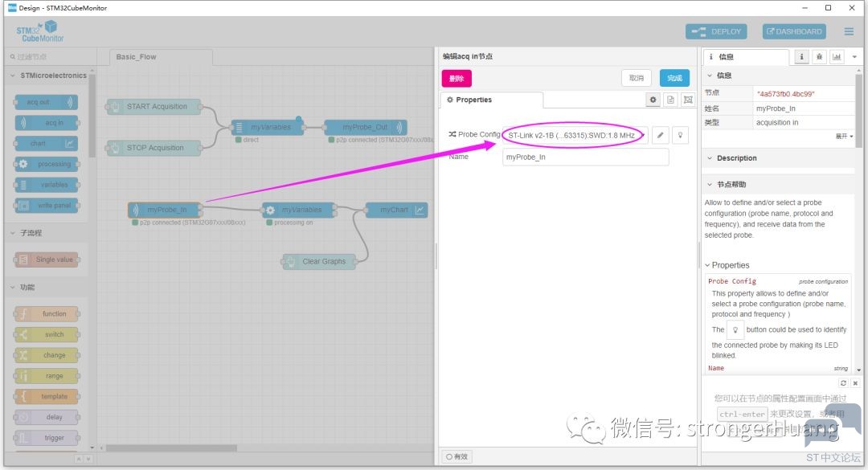Screen dimensions: 868x470
Task: Click the DEPLOY button
Action: (716, 31)
